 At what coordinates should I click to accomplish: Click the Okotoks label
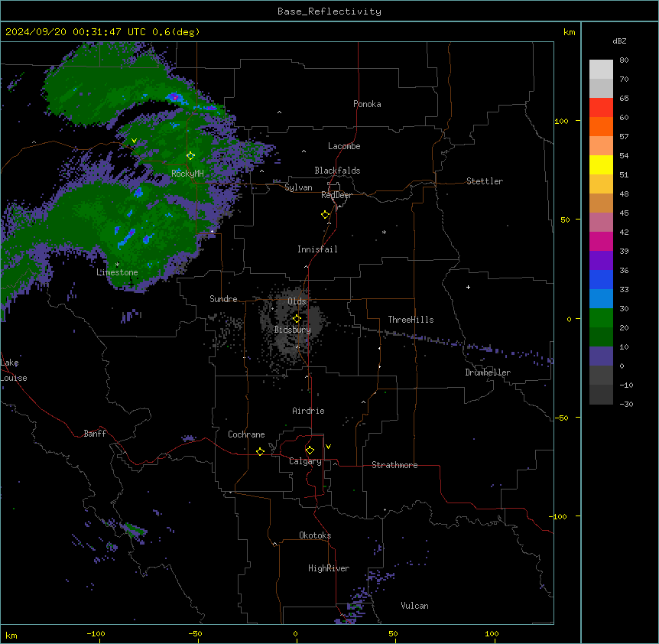click(x=315, y=535)
